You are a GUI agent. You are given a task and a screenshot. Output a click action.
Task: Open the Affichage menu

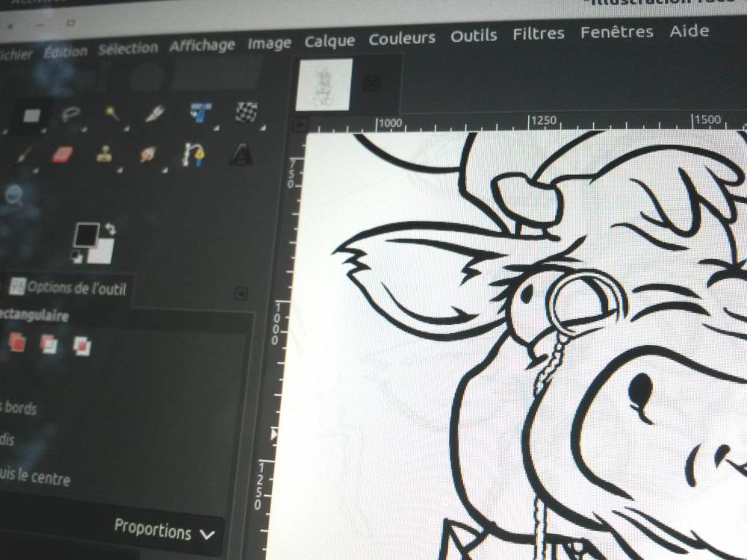[202, 46]
